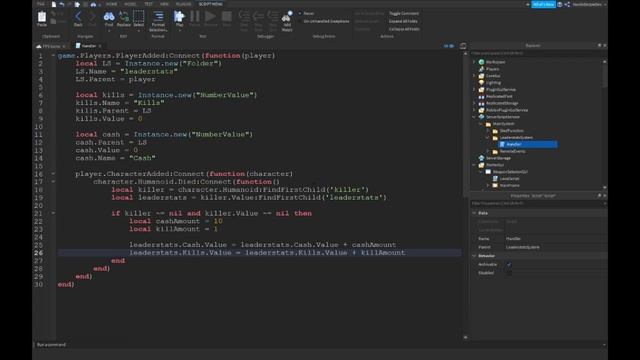Collapse the Behavior properties section

(474, 256)
